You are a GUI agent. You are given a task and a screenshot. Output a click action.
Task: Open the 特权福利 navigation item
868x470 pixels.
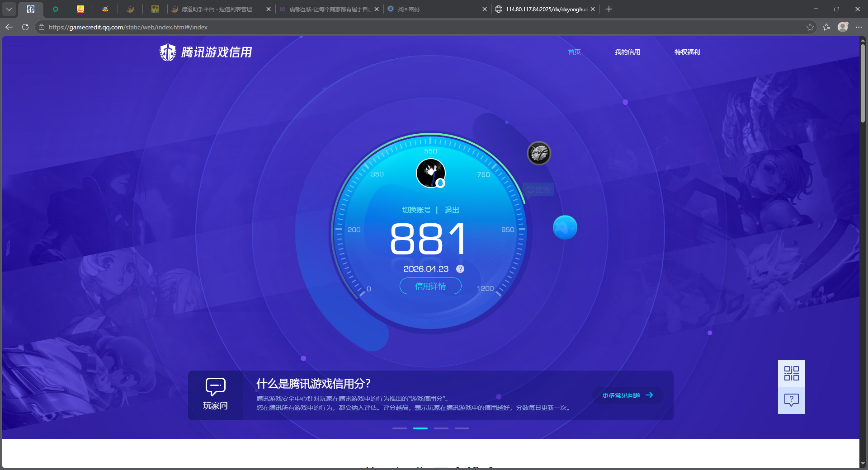tap(687, 52)
